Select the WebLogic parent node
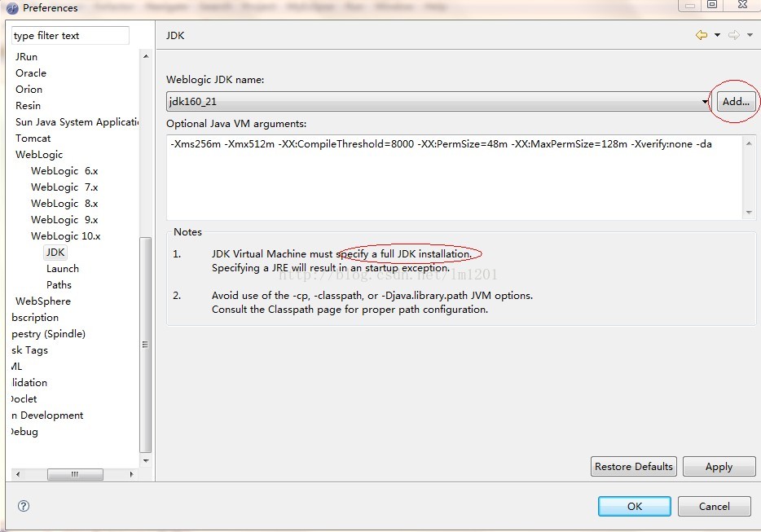Screen dimensions: 761x532 pyautogui.click(x=39, y=154)
